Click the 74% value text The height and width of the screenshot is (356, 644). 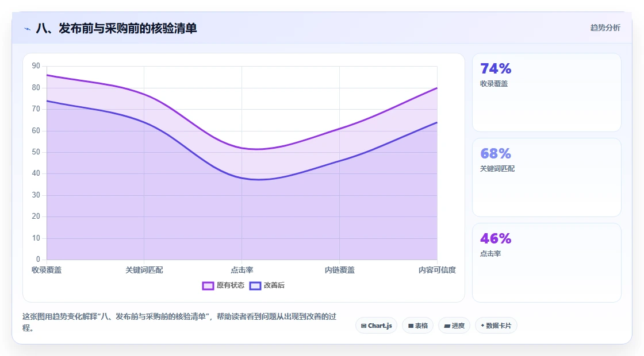pyautogui.click(x=496, y=68)
